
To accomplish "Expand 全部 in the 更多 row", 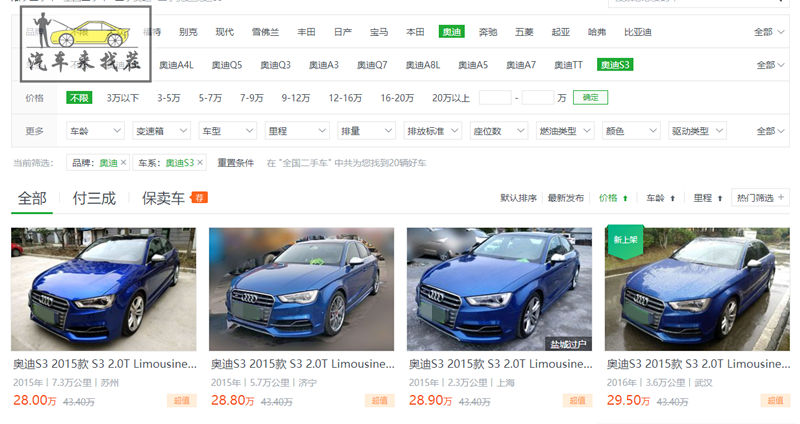I will [770, 131].
